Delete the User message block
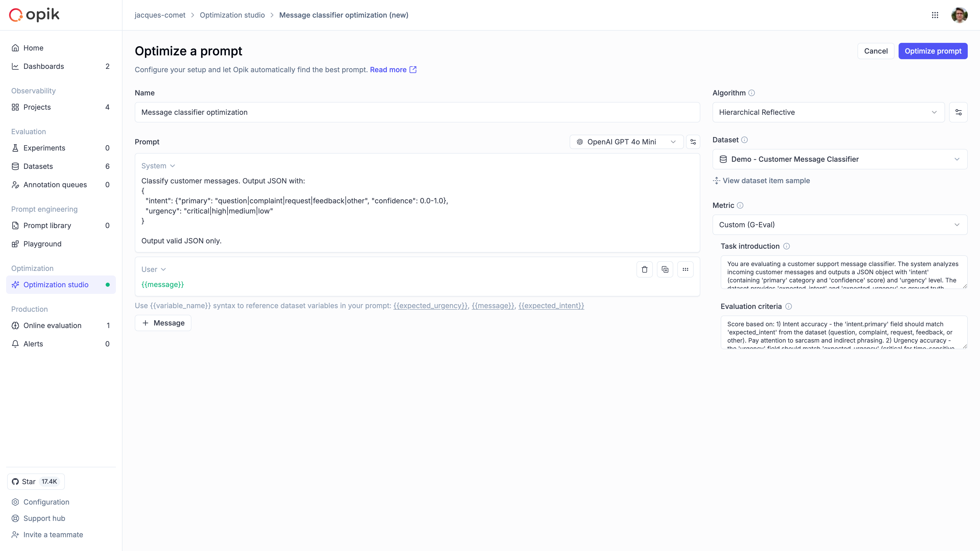This screenshot has width=980, height=551. coord(644,269)
